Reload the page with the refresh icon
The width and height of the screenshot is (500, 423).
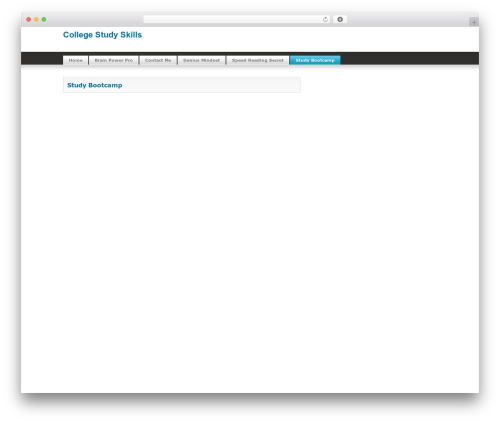[x=325, y=19]
